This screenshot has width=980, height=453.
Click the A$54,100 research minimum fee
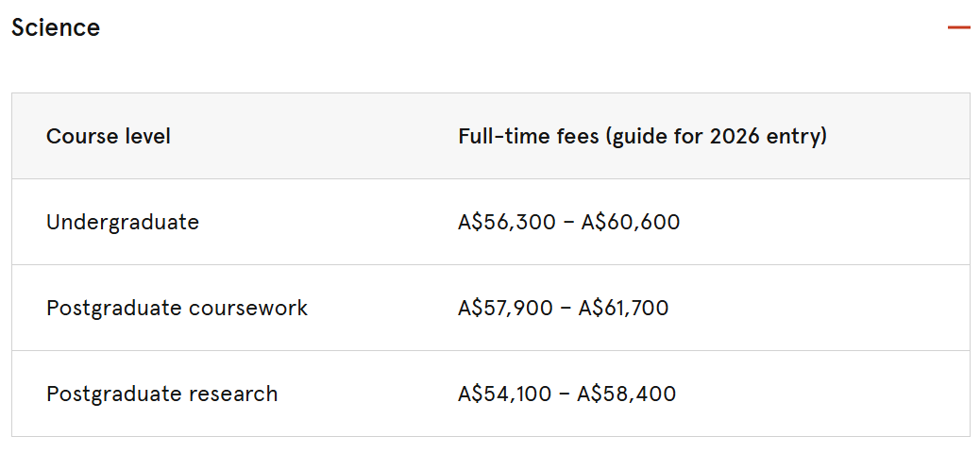coord(504,394)
